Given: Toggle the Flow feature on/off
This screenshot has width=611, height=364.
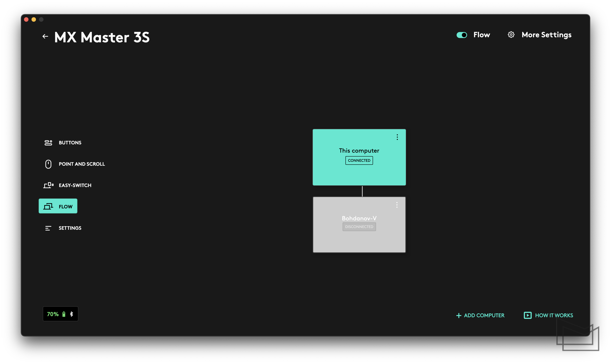Looking at the screenshot, I should point(461,34).
